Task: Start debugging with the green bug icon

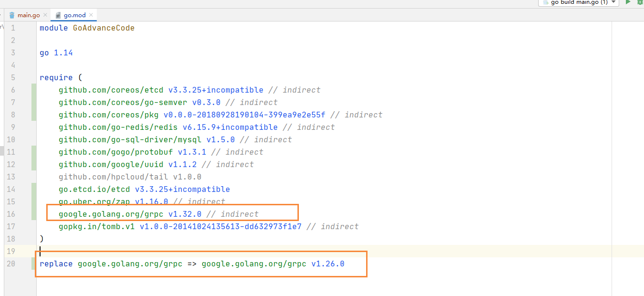Action: point(641,2)
